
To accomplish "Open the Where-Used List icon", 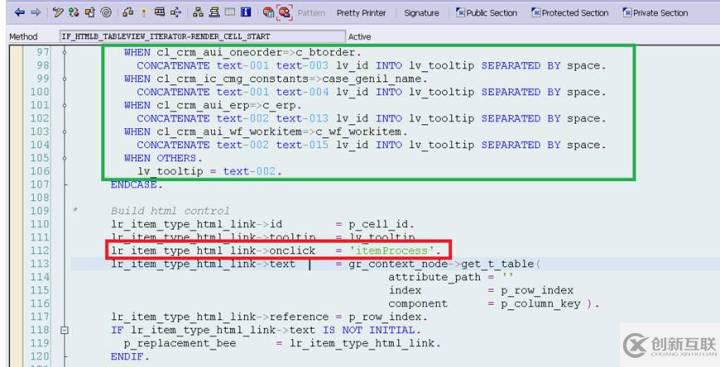I will point(175,12).
